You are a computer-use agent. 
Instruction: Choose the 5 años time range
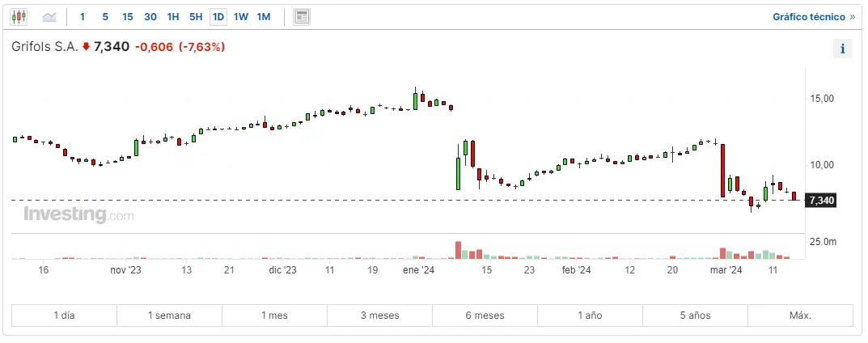pos(695,315)
